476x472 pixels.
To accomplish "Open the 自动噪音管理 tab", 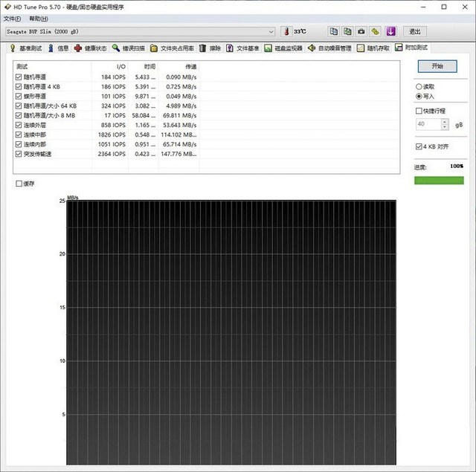I will (x=329, y=48).
